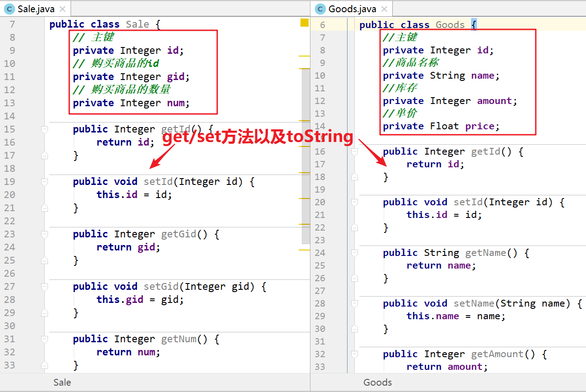Click 'this.gid = gid;' statement

[140, 300]
